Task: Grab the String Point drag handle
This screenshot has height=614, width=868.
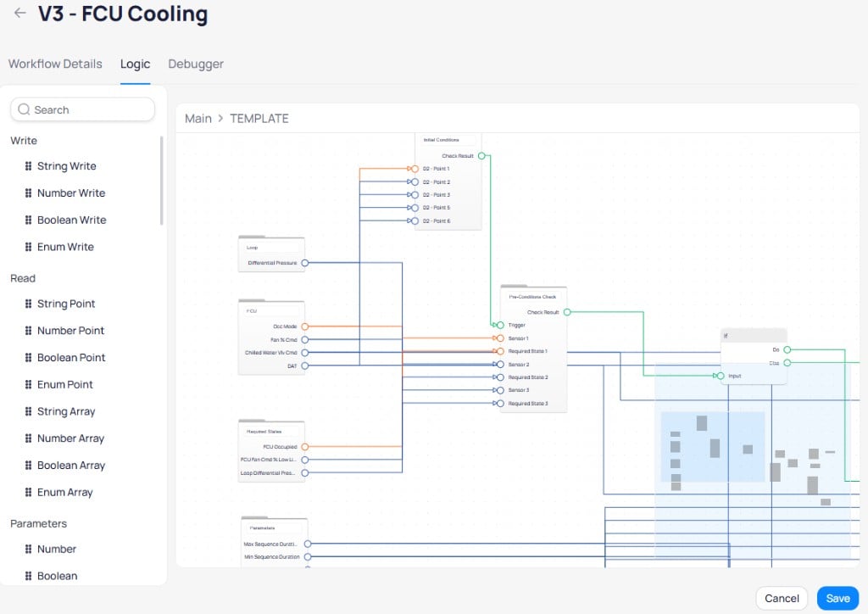Action: pyautogui.click(x=28, y=304)
